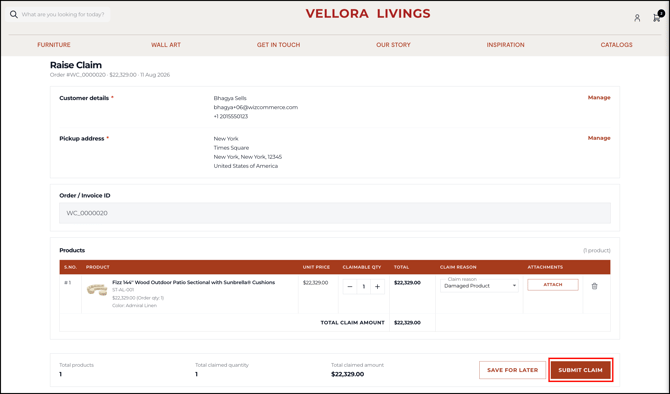Click the Attachments column header
670x394 pixels.
pyautogui.click(x=545, y=267)
